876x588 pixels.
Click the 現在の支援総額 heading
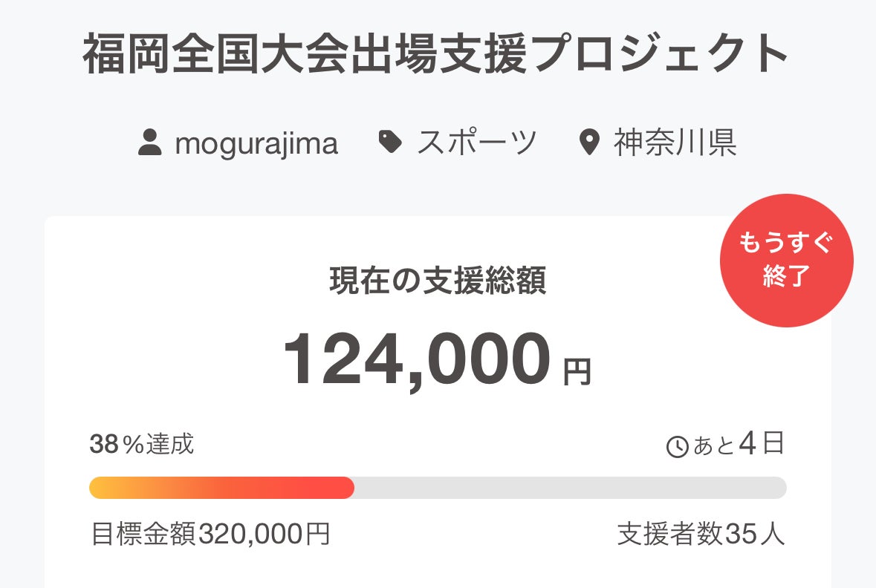coord(438,281)
